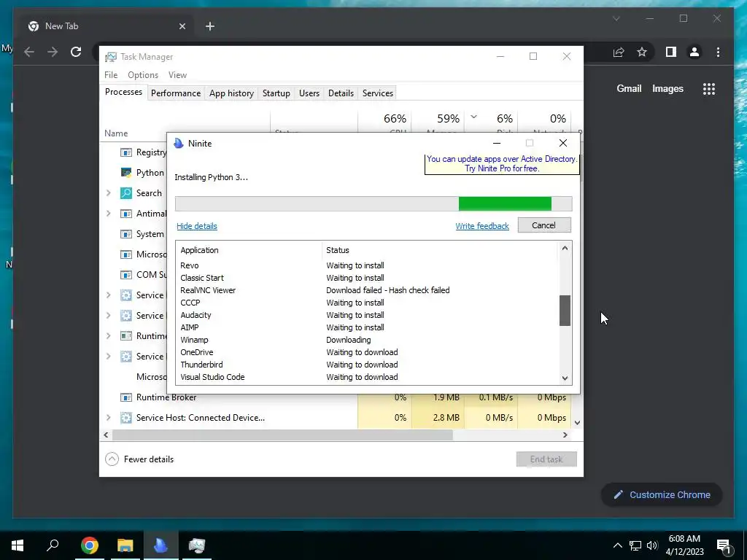Open a new Chrome tab

click(x=210, y=26)
